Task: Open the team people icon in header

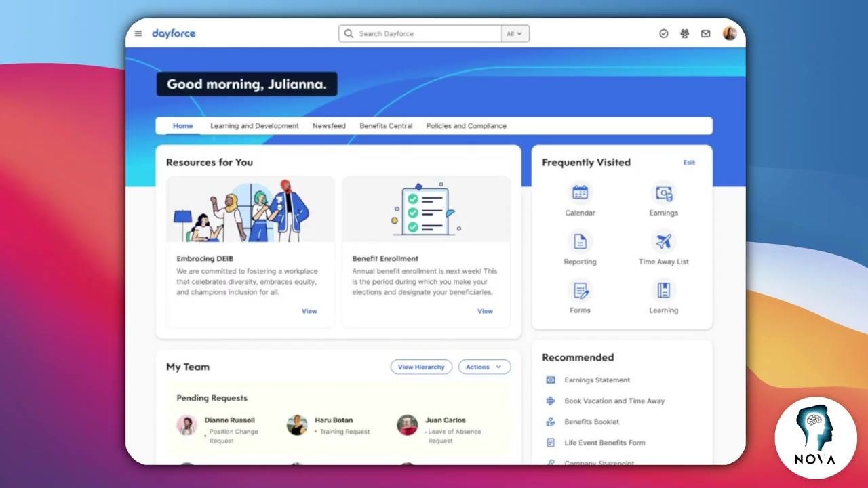Action: point(685,33)
